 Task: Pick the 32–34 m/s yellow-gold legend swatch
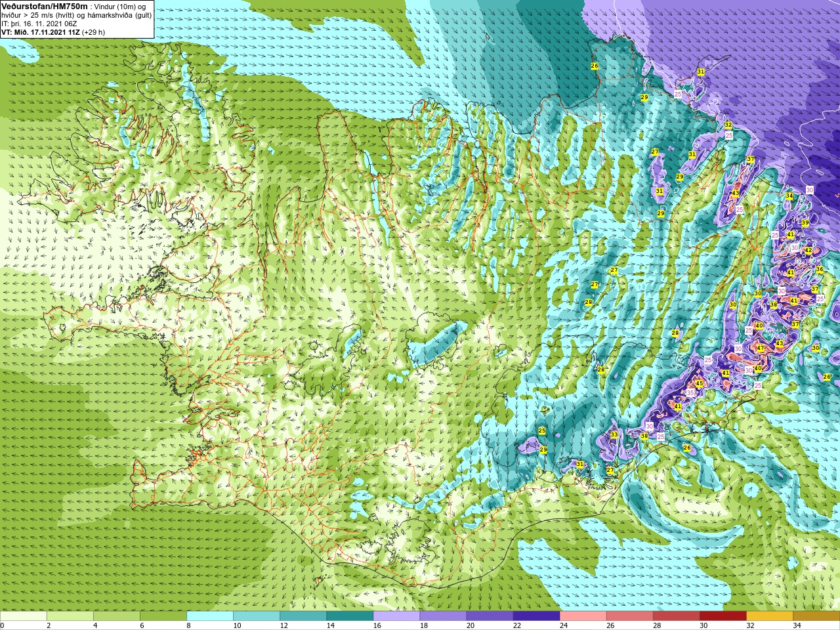click(x=769, y=616)
